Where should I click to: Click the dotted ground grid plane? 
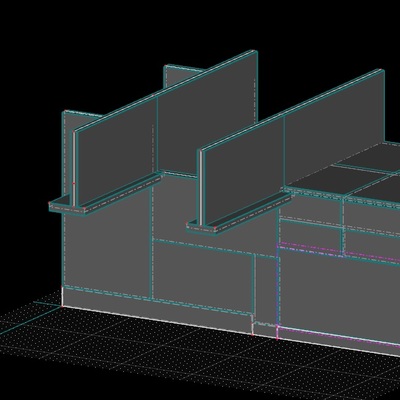click(x=167, y=360)
